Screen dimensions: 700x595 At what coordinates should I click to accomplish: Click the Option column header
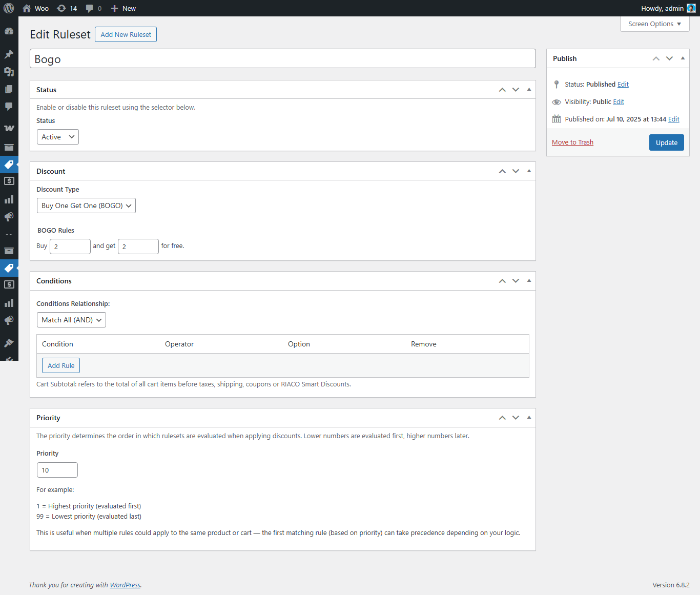299,344
